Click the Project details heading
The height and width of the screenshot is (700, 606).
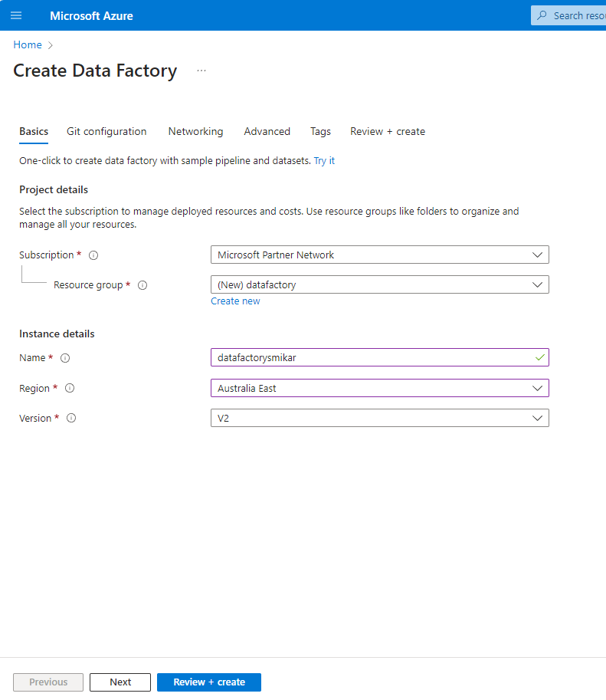point(54,189)
